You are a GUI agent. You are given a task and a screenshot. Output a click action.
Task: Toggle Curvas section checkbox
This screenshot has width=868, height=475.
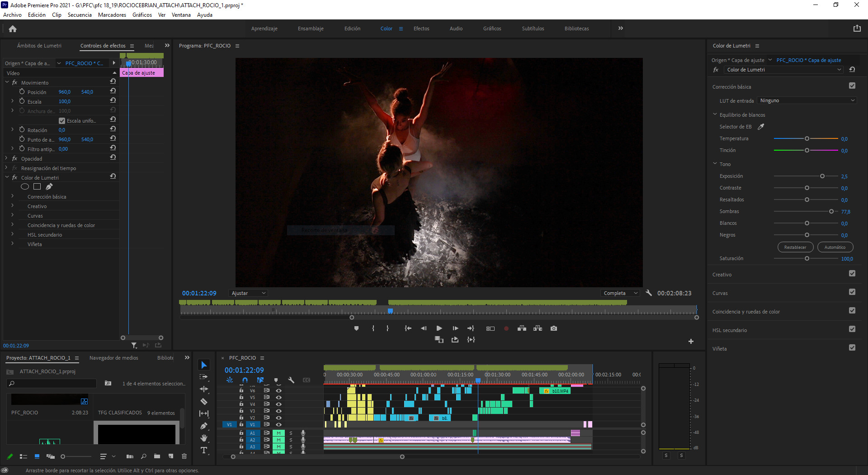pos(852,292)
